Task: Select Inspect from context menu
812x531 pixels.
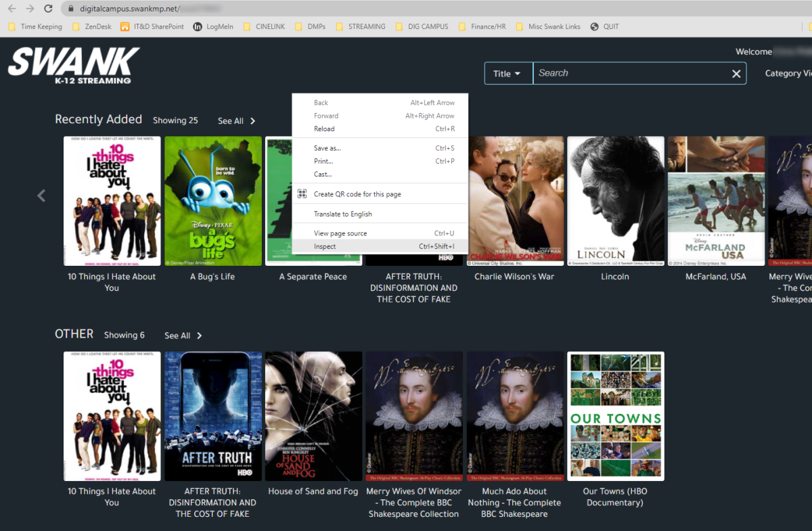Action: [325, 246]
